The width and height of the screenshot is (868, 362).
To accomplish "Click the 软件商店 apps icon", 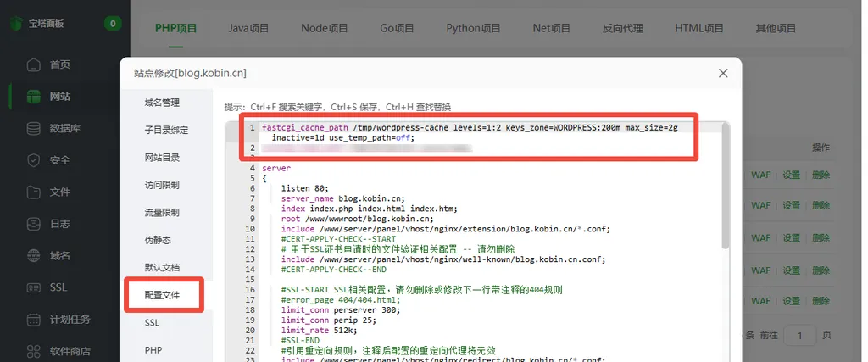I will [34, 351].
